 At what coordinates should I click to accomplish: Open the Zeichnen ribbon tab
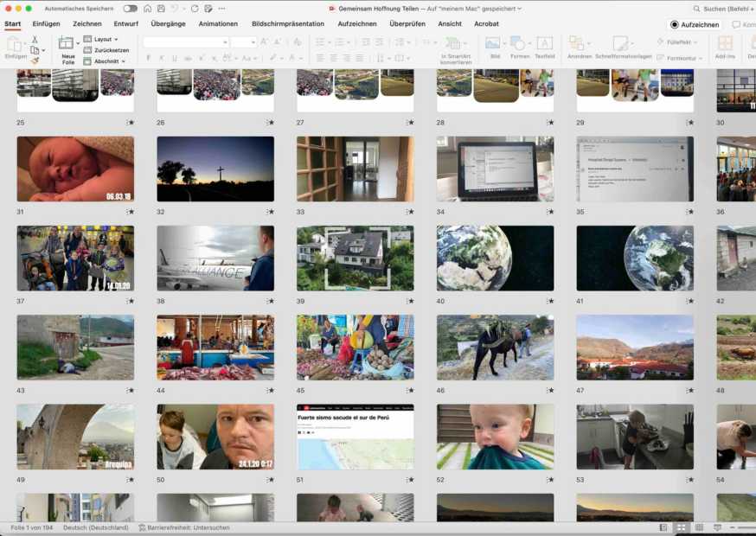pyautogui.click(x=87, y=23)
